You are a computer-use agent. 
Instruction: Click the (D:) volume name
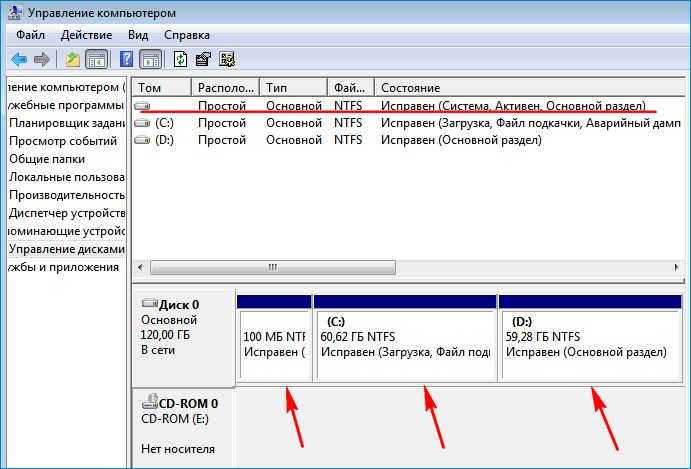(164, 140)
